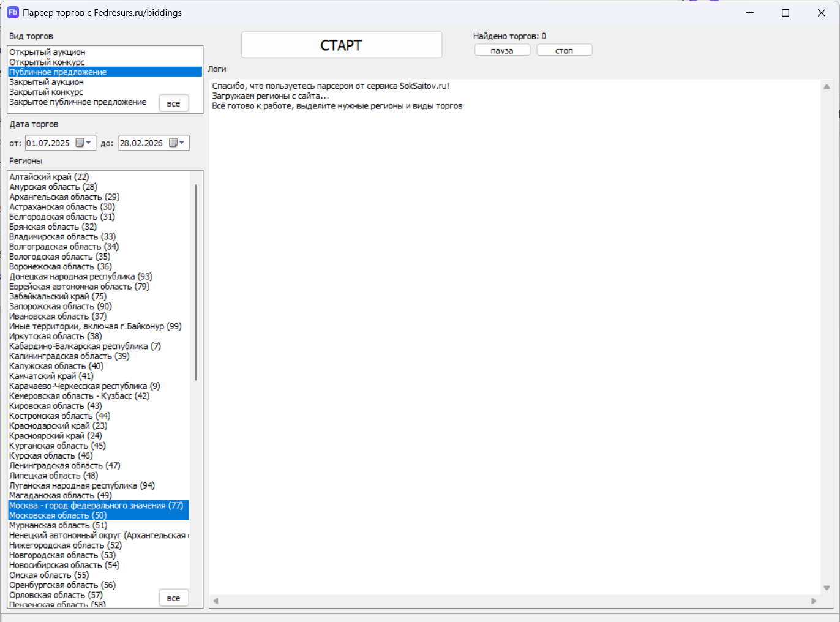
Task: Click the пауза button
Action: (x=502, y=50)
